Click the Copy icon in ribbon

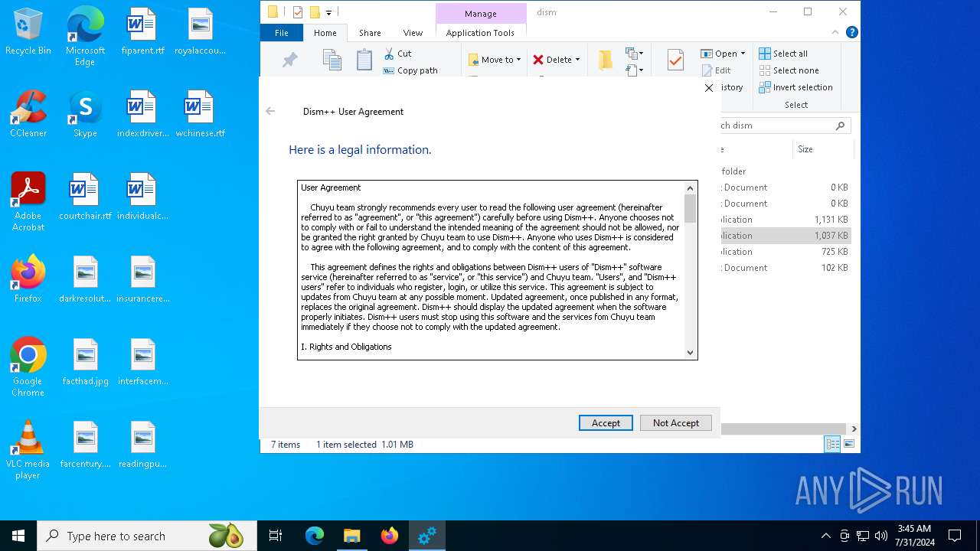[x=332, y=60]
